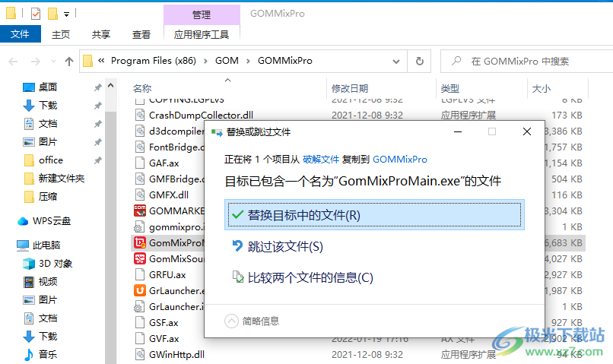Minimize the replace or skip dialog

point(458,132)
